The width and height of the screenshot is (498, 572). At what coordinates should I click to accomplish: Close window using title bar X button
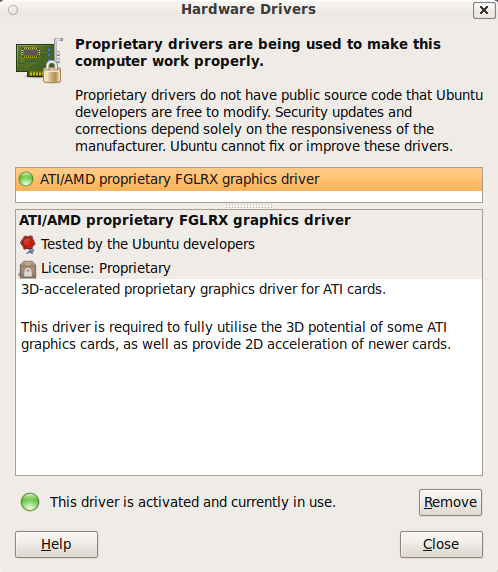click(484, 10)
